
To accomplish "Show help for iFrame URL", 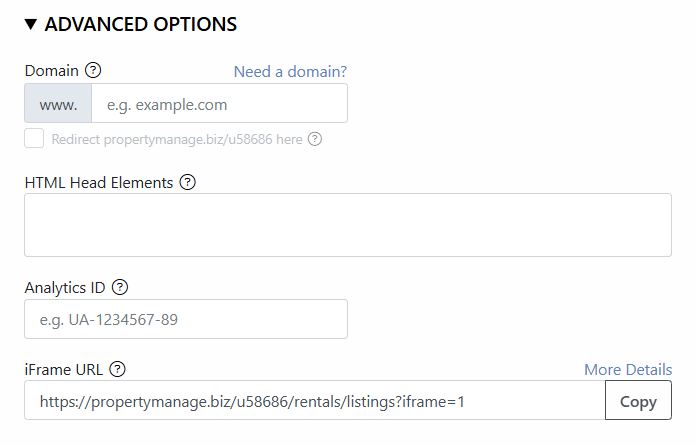I will coord(118,369).
